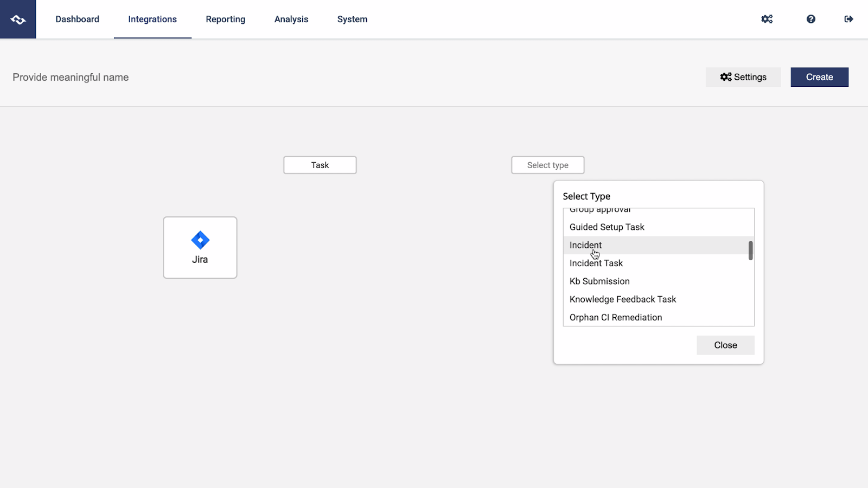Click the sign-out icon in top bar
Viewport: 868px width, 488px height.
(x=848, y=19)
